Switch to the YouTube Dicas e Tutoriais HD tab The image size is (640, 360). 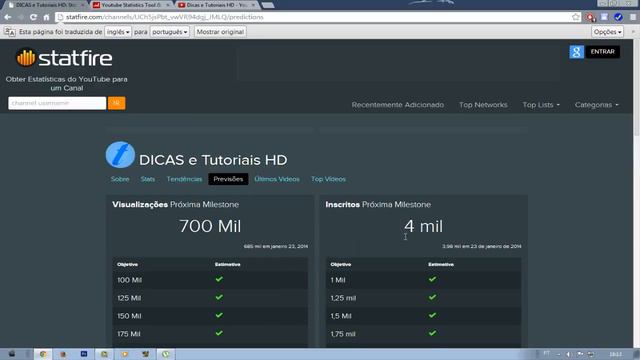(x=216, y=5)
